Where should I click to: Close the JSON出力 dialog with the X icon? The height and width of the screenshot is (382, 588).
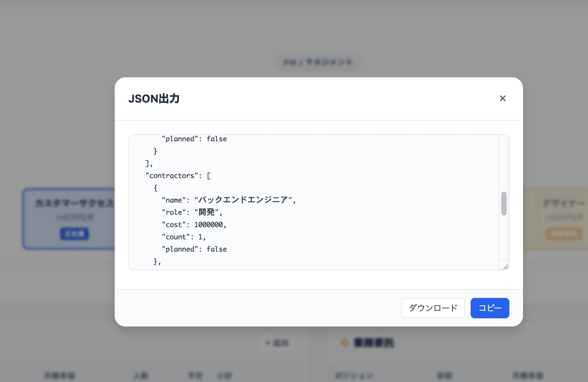click(x=502, y=98)
